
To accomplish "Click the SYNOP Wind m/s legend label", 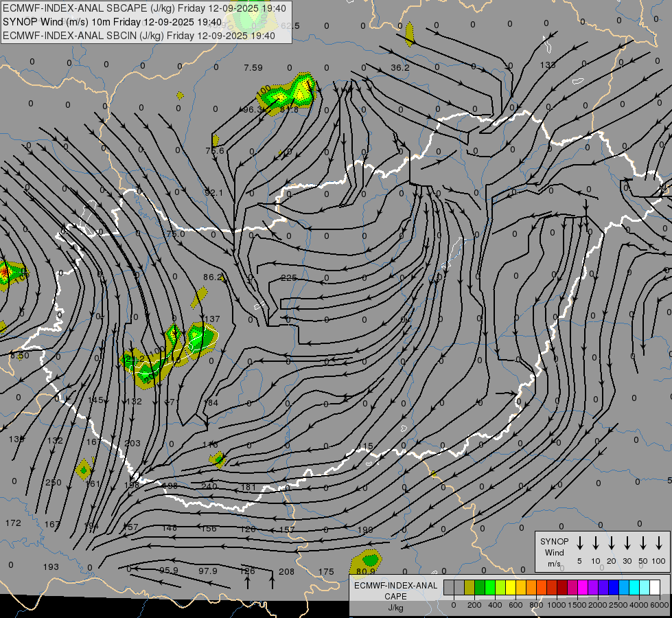I will (x=554, y=553).
